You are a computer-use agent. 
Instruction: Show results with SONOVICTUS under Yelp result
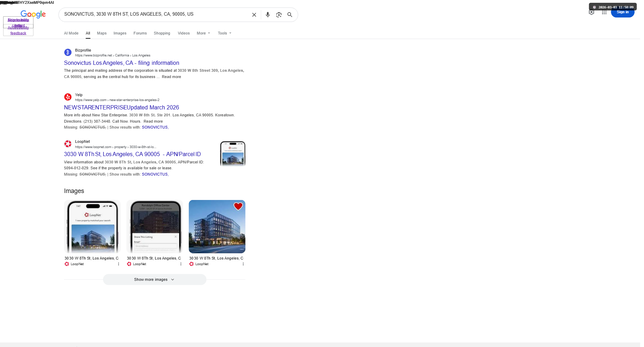[x=155, y=128]
